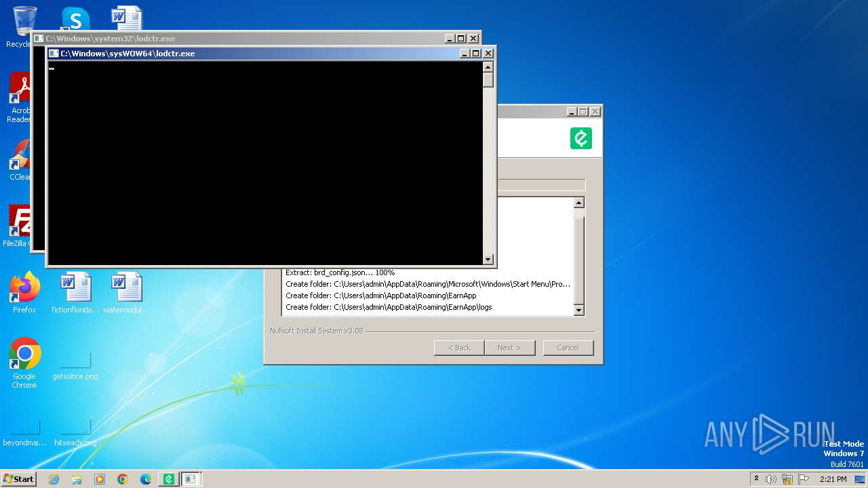This screenshot has height=488, width=868.
Task: Select the log line creating the EarnApp\logs folder
Action: 389,307
